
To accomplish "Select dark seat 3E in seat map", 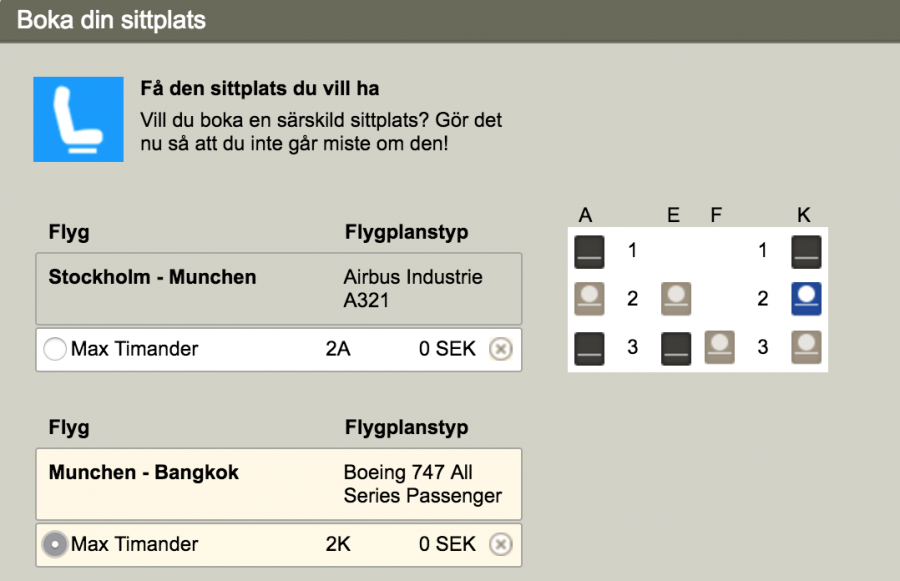I will click(x=676, y=348).
